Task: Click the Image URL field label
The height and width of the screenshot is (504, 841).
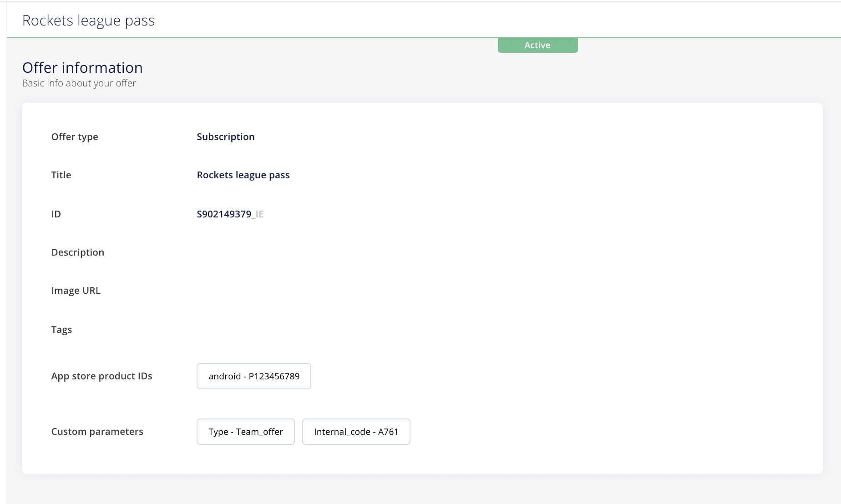Action: click(76, 291)
